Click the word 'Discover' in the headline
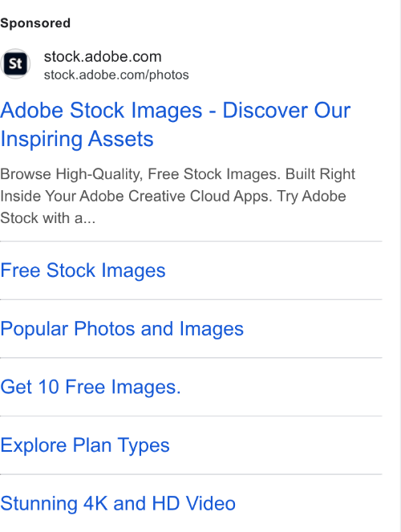The image size is (401, 532). tap(265, 110)
